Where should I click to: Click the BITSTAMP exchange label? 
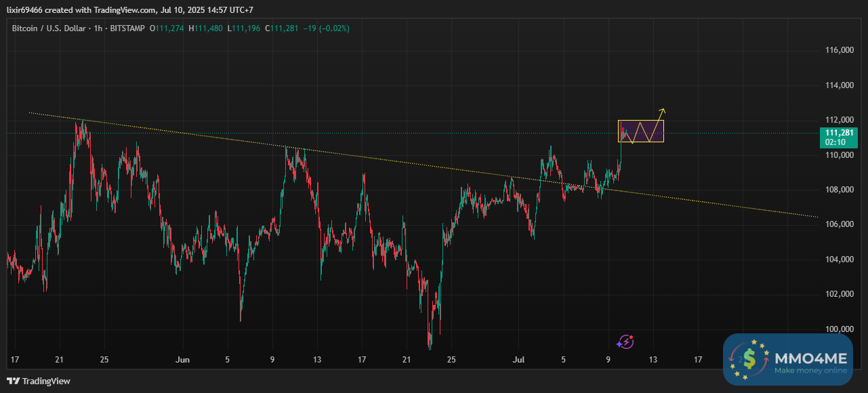[129, 28]
